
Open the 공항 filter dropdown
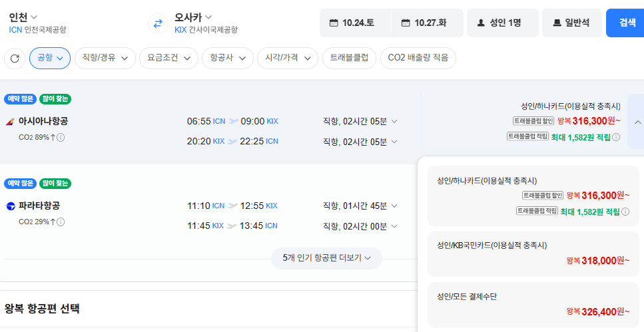(x=50, y=58)
